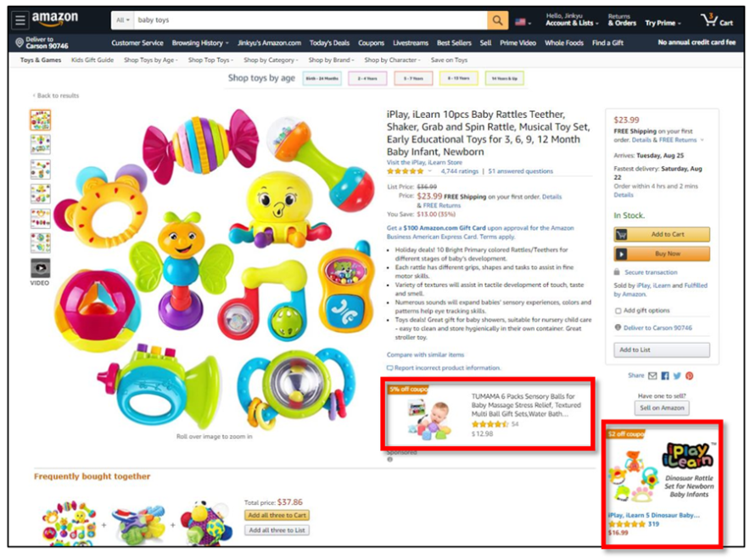
Task: Expand the Shop by Category menu
Action: (x=271, y=60)
